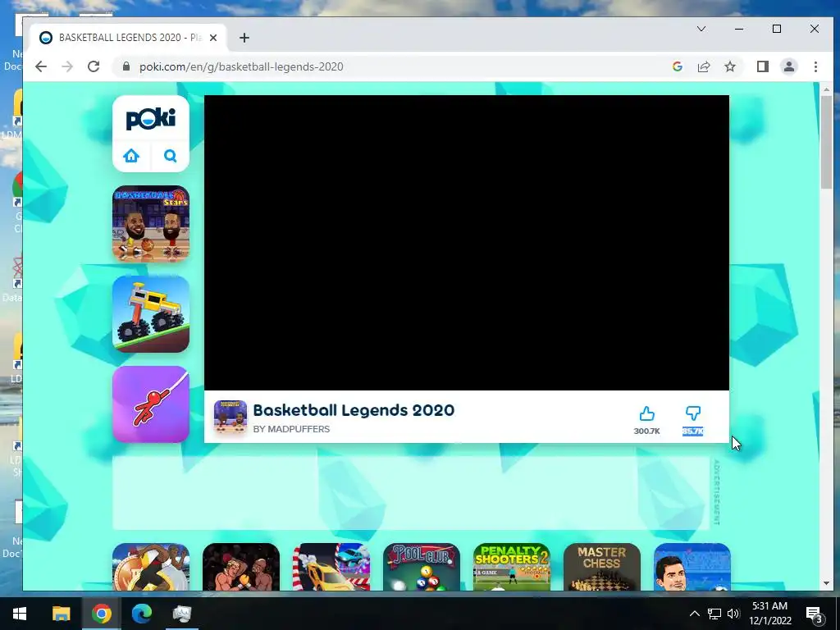Open the notification center icon
The width and height of the screenshot is (840, 630).
pos(815,614)
